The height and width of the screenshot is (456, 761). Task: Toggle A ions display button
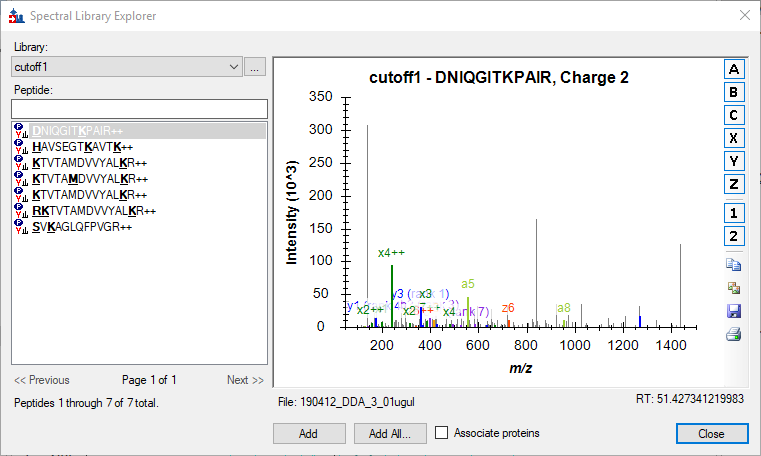click(x=734, y=70)
